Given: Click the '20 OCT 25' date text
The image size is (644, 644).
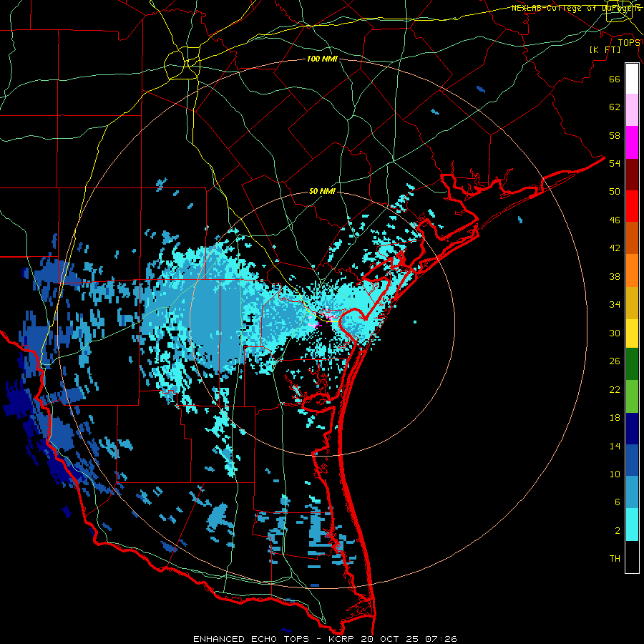Looking at the screenshot, I should pyautogui.click(x=389, y=639).
